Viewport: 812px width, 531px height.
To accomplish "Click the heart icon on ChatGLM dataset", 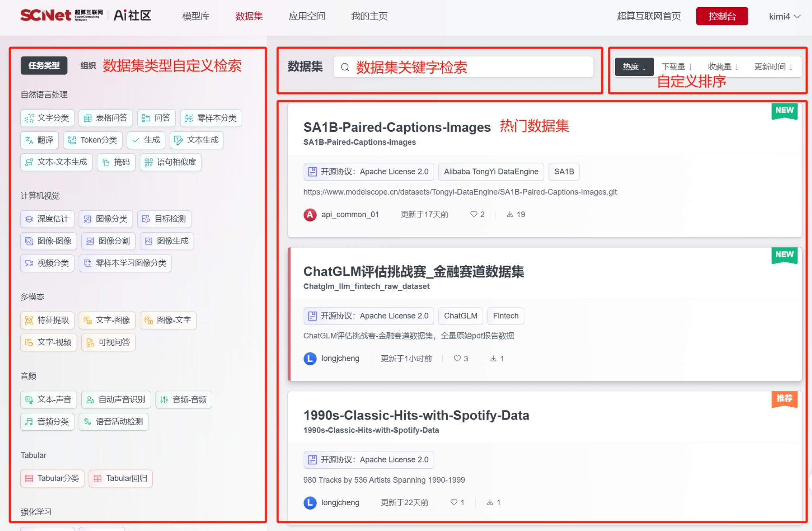I will 457,358.
